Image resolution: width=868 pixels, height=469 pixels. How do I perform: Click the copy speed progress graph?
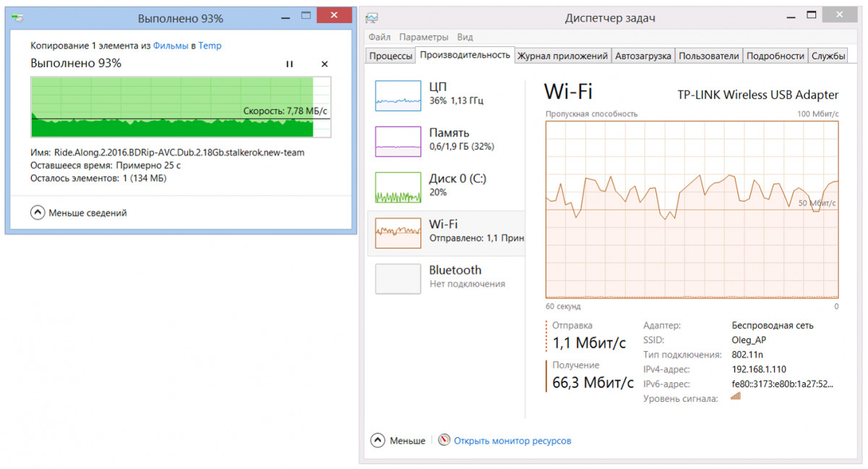point(174,107)
